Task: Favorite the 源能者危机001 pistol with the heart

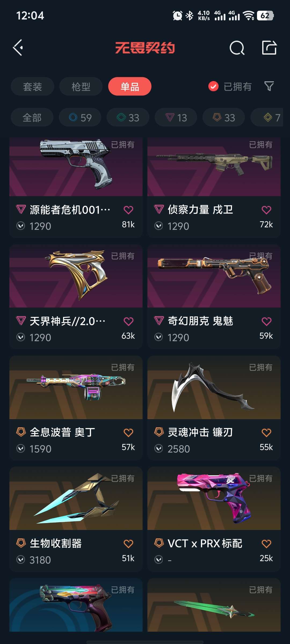Action: click(128, 210)
